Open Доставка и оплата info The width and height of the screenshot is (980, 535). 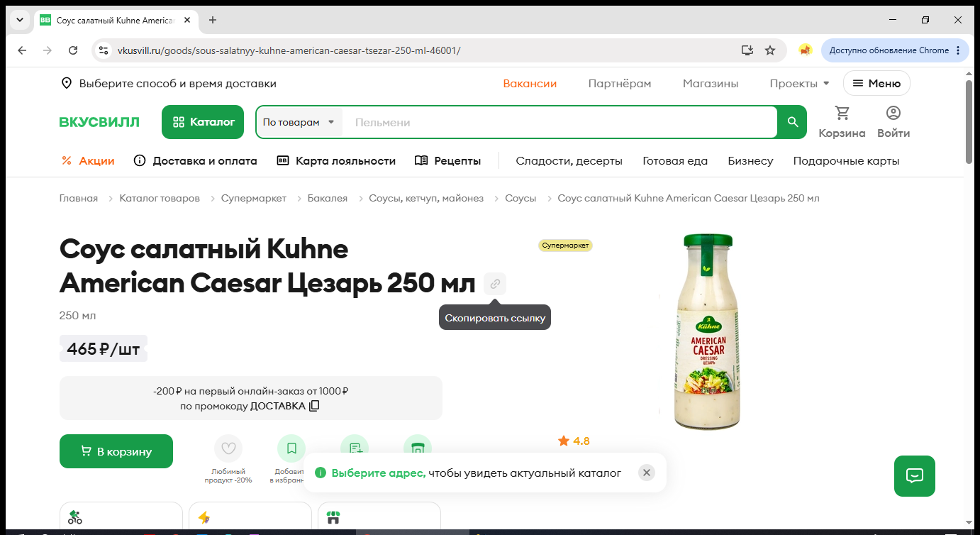[196, 161]
